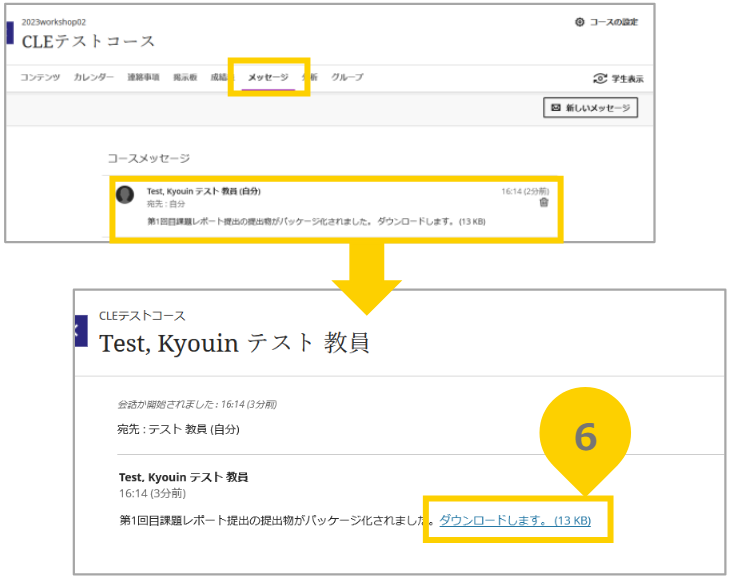
Task: Click the 宛先 : 自分 line in message list
Action: (x=166, y=204)
